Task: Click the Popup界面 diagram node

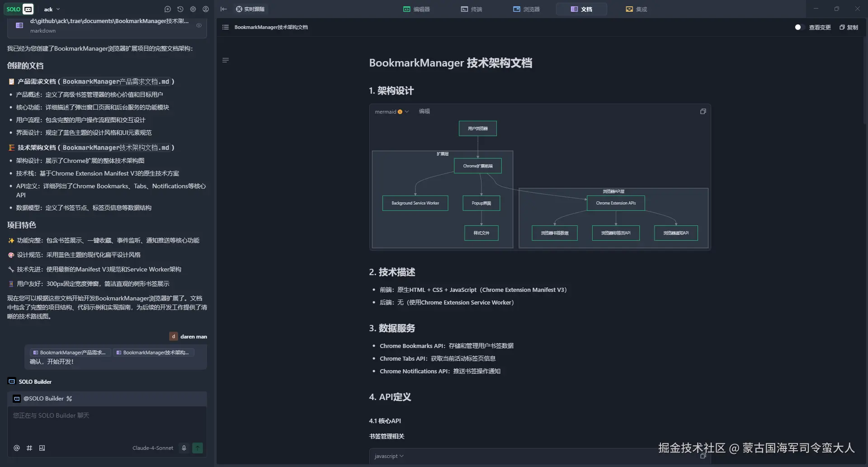Action: tap(481, 203)
